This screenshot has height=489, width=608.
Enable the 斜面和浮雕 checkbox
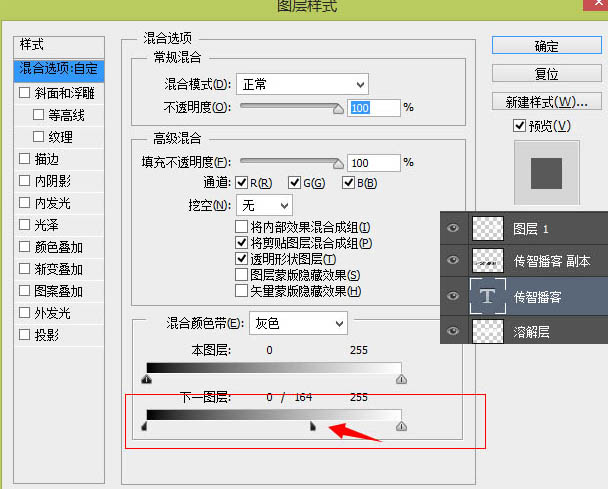[24, 93]
